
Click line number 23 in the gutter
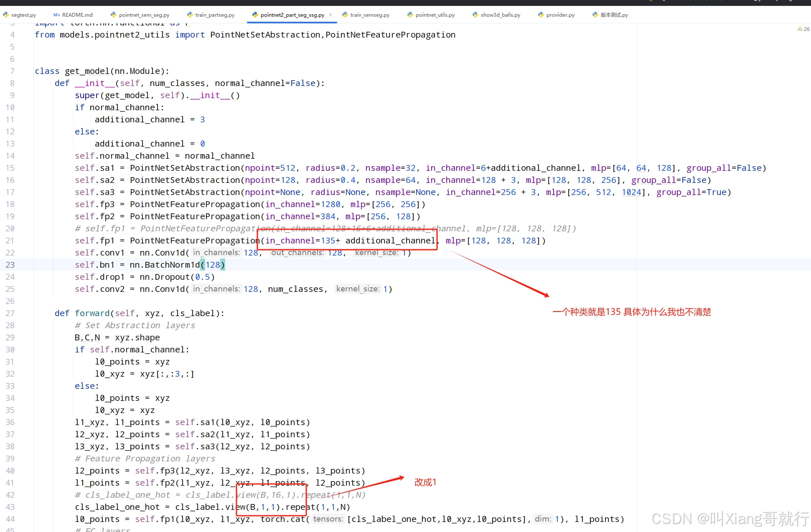pos(10,265)
